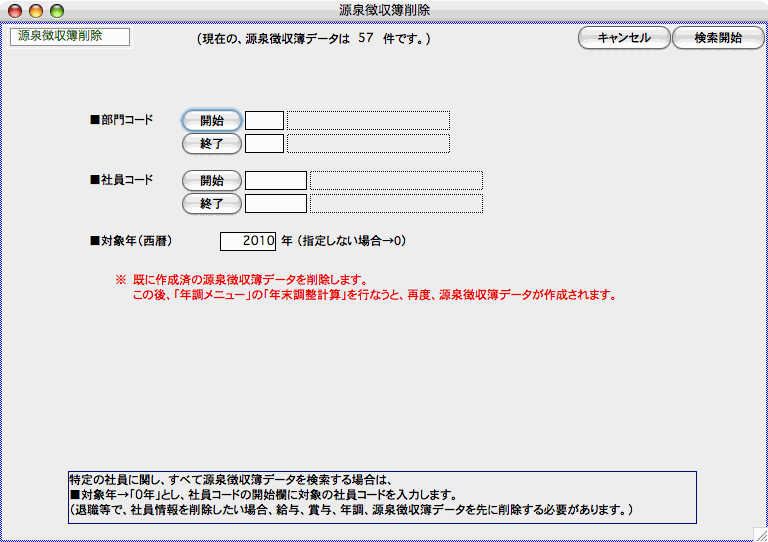Select the 社員コード end code field

275,204
